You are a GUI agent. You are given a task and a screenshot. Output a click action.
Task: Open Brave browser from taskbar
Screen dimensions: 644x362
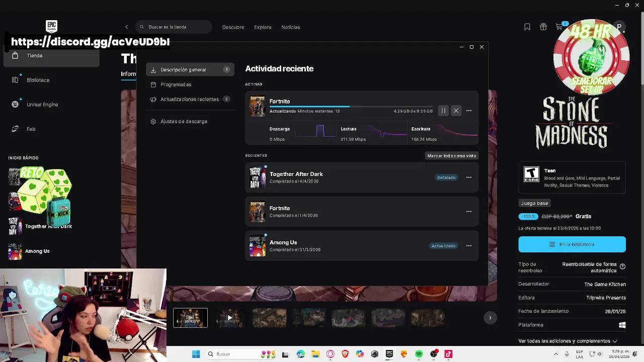click(x=345, y=354)
